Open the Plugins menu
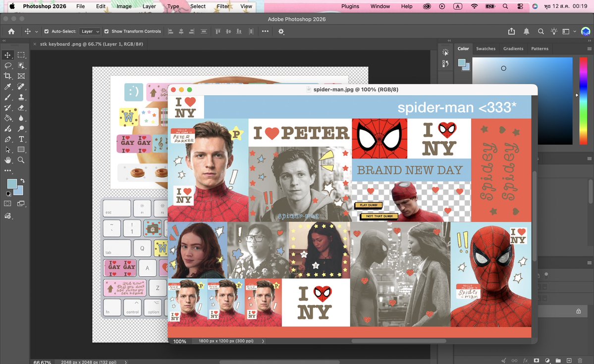Screen dimensions: 594x364 coord(350,6)
